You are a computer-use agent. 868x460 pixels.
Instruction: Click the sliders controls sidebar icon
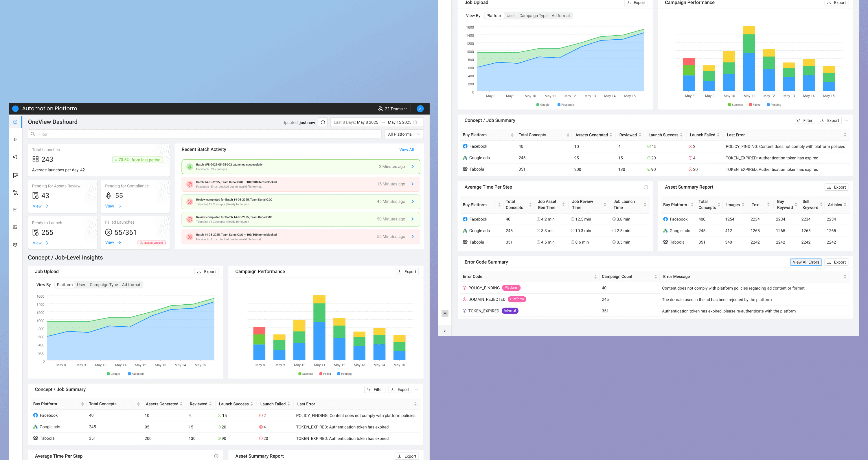click(x=15, y=175)
